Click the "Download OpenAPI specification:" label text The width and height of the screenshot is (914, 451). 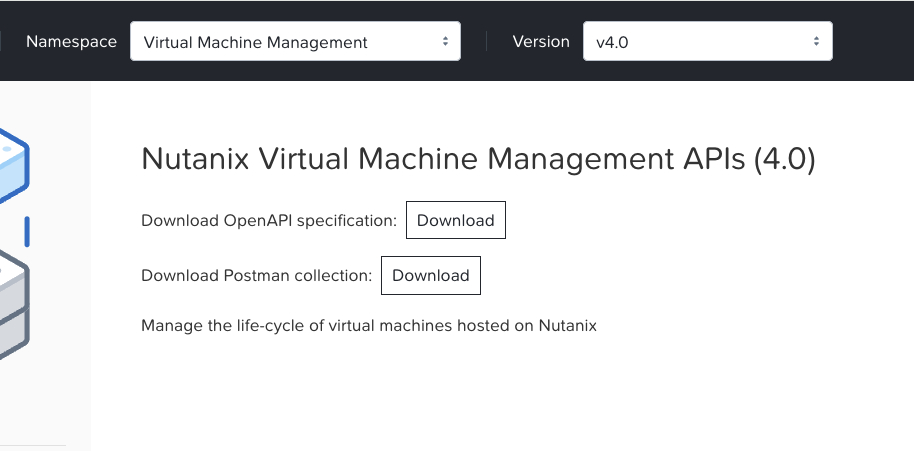coord(269,221)
